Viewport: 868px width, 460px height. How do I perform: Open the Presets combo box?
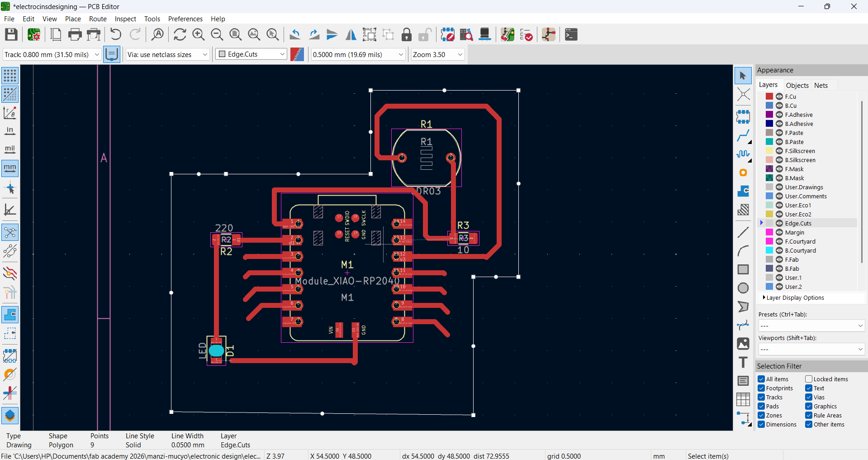pos(811,326)
